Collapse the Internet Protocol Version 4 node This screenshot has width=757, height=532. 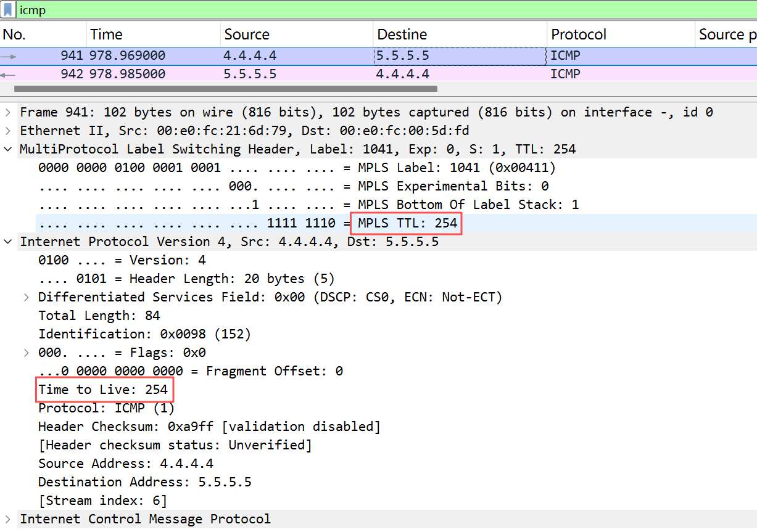pyautogui.click(x=7, y=242)
